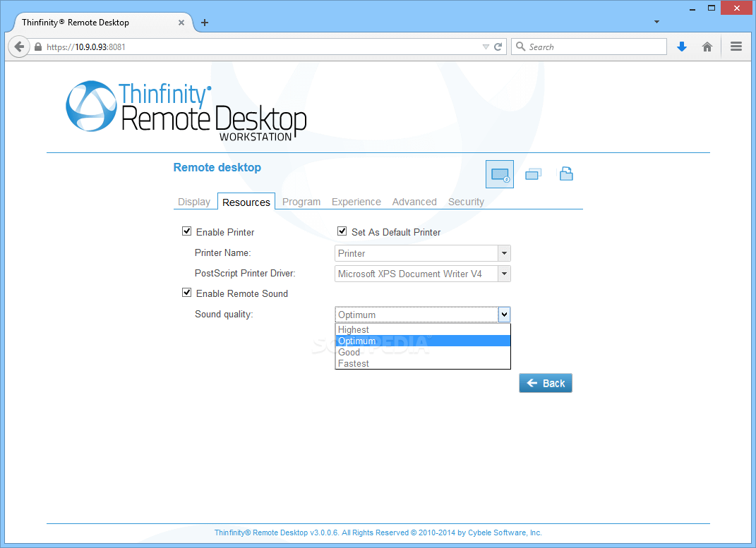Click the PostScript Printer Driver label
The width and height of the screenshot is (756, 548).
(x=245, y=273)
